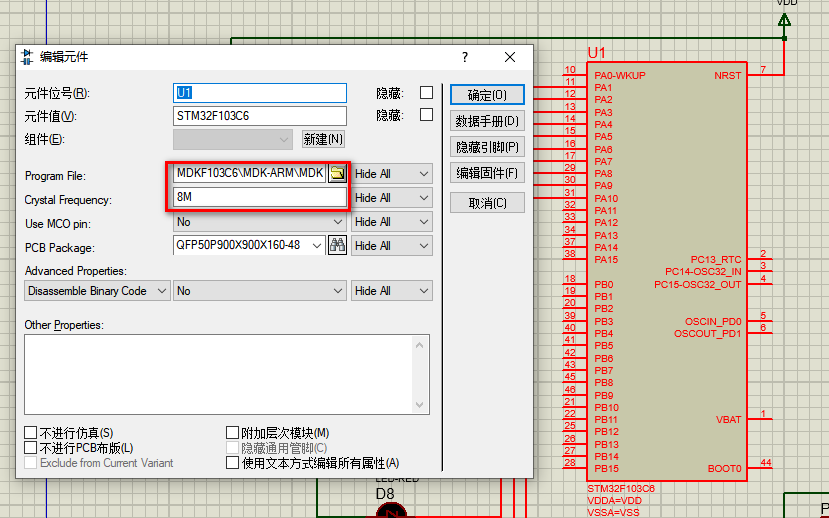The width and height of the screenshot is (829, 518).
Task: Click VDDA=VDD text under chip
Action: coord(614,501)
